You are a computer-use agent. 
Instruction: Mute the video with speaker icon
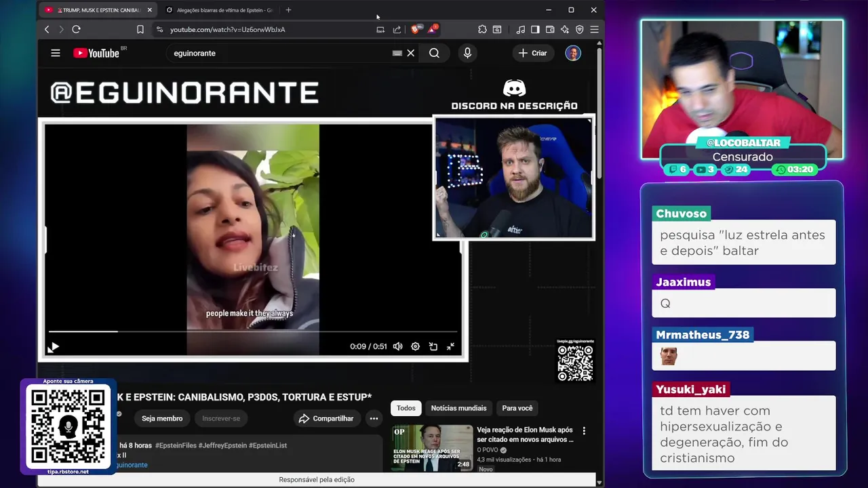coord(398,346)
